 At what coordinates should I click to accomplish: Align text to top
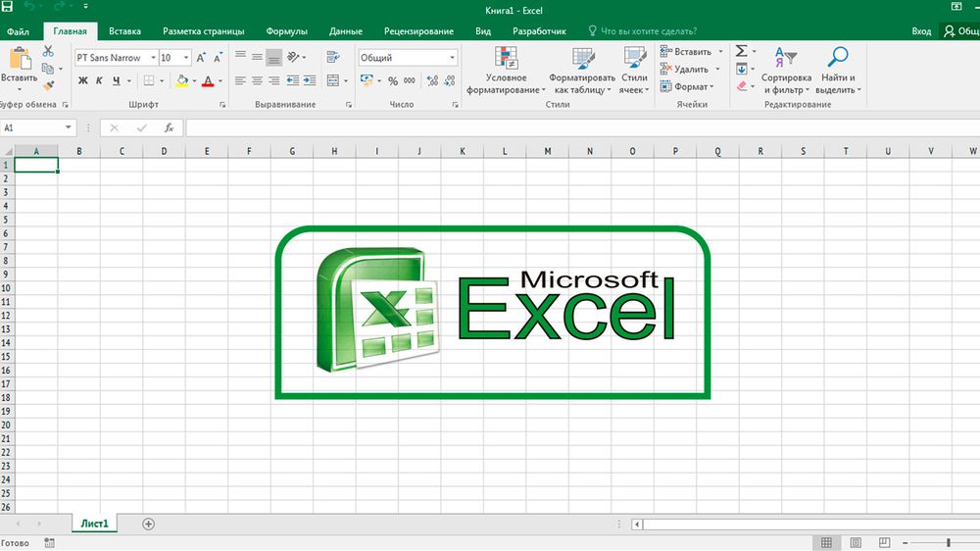point(240,57)
